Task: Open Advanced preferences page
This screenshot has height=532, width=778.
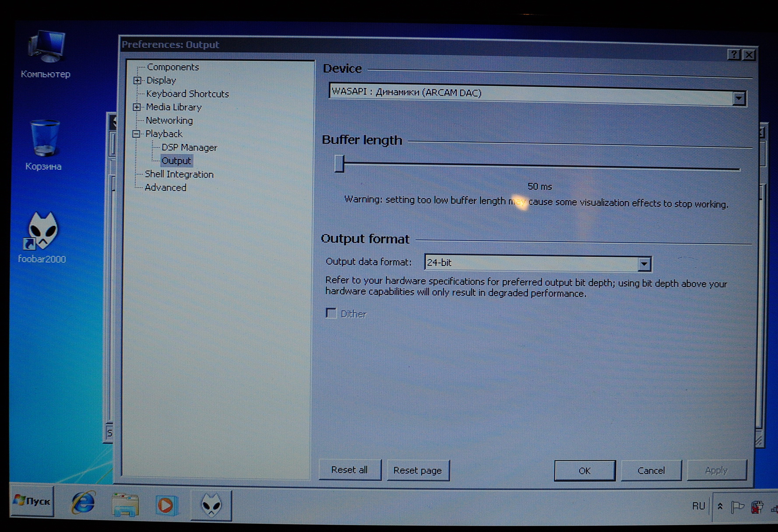Action: tap(165, 188)
